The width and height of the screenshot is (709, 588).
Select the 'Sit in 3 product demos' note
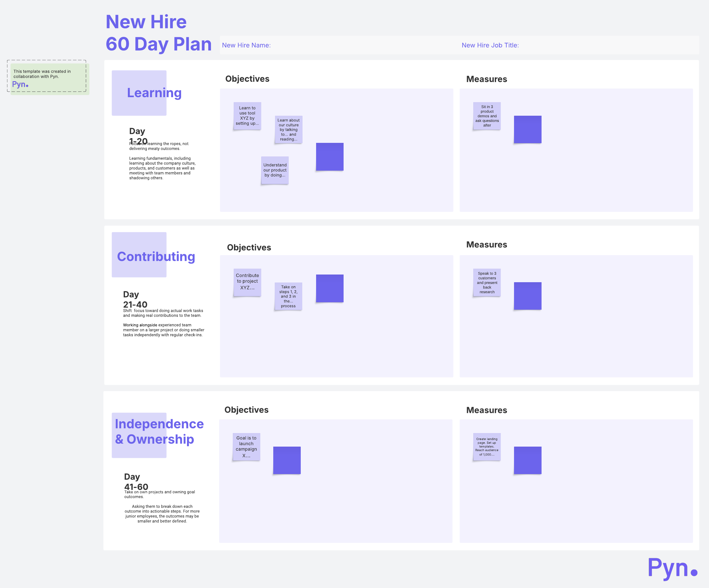pyautogui.click(x=487, y=116)
